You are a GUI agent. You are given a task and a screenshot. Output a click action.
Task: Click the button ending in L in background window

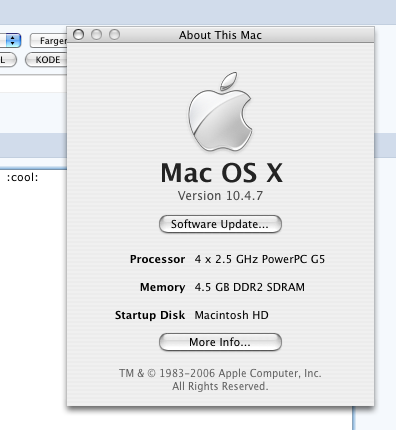(7, 60)
